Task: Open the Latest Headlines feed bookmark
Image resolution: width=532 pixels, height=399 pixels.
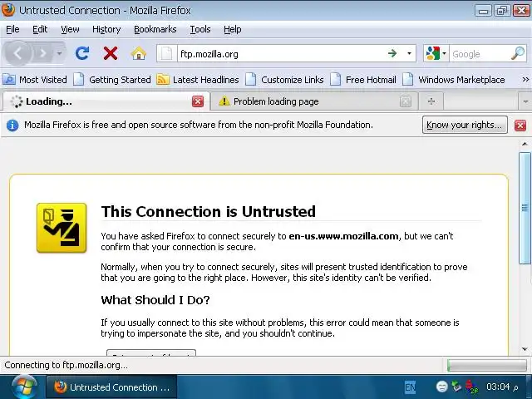Action: click(198, 80)
